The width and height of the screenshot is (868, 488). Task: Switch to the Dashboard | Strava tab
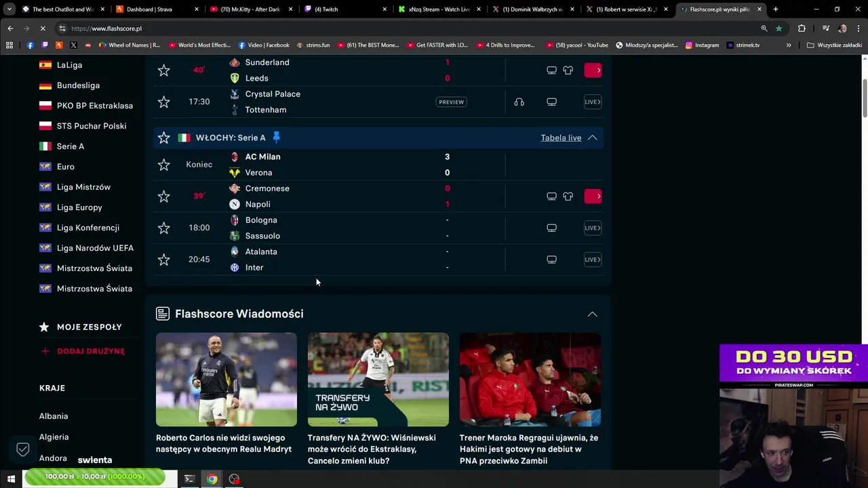coord(155,9)
